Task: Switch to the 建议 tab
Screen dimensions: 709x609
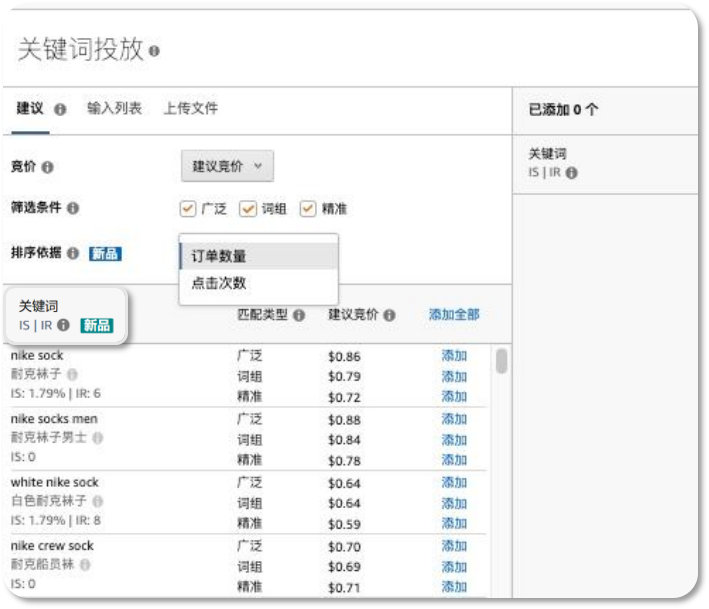Action: [30, 109]
